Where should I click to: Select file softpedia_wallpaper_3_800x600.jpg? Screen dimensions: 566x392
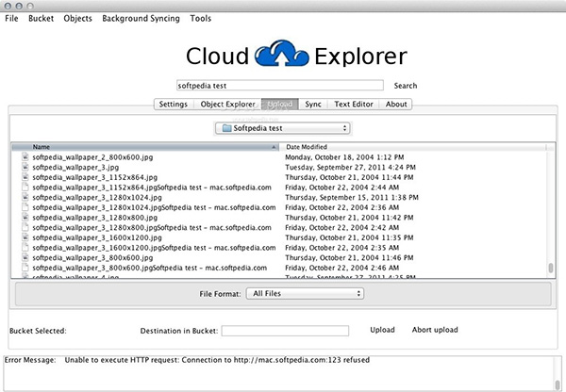(92, 258)
